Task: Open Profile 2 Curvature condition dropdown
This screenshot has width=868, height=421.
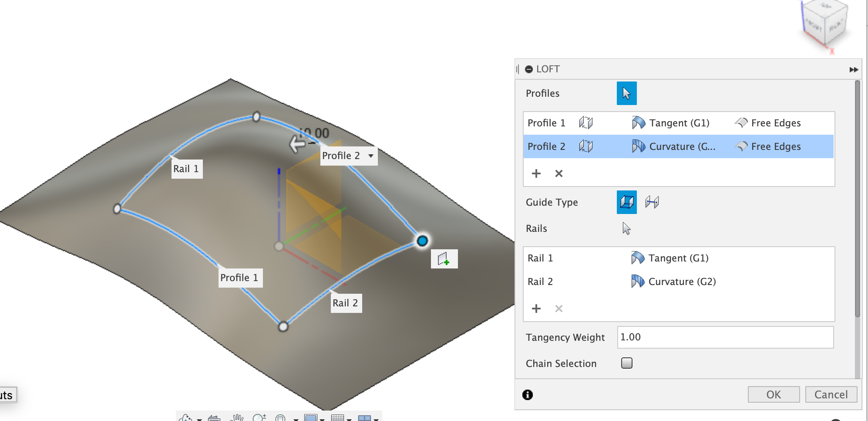Action: (x=673, y=146)
